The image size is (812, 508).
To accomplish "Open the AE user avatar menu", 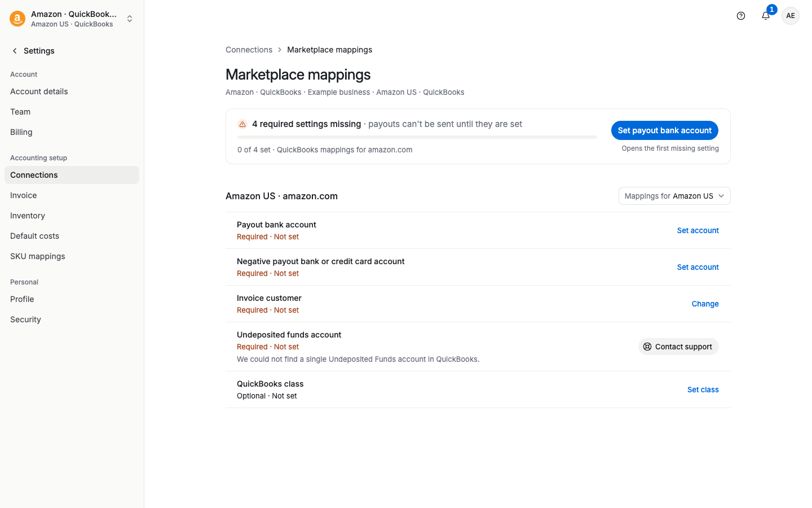I will point(791,16).
